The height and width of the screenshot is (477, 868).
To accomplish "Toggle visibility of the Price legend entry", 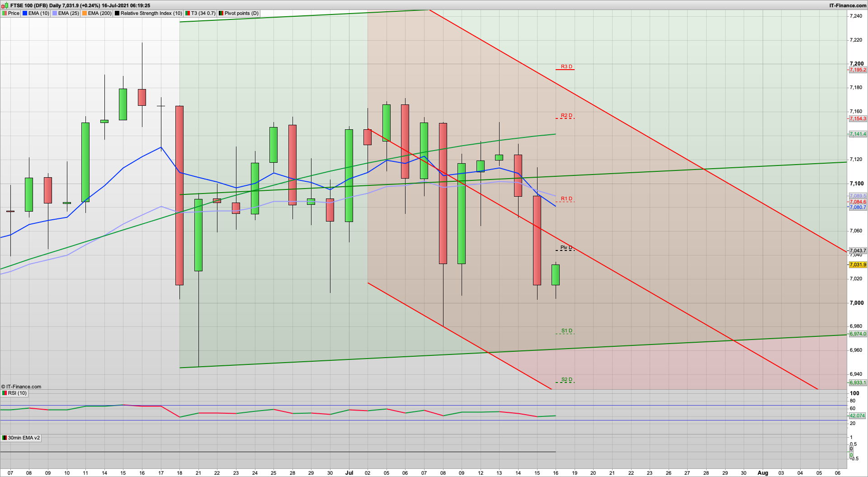I will click(5, 13).
